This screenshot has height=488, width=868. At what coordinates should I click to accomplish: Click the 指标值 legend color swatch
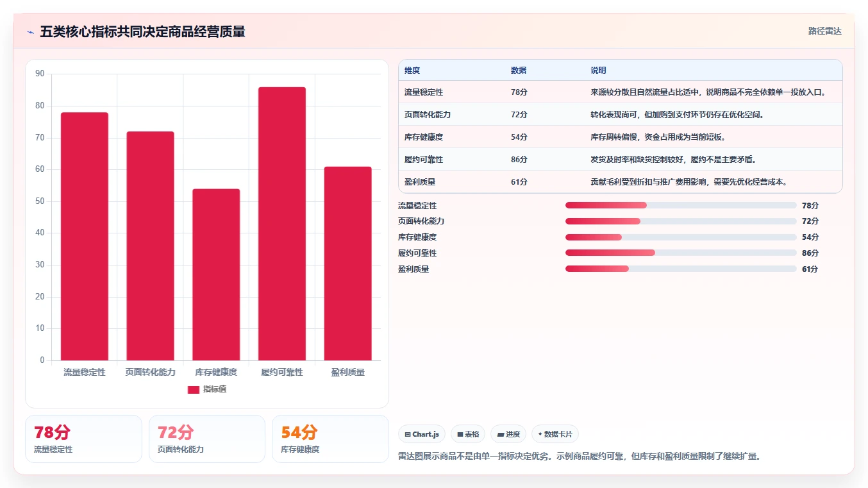(x=194, y=389)
